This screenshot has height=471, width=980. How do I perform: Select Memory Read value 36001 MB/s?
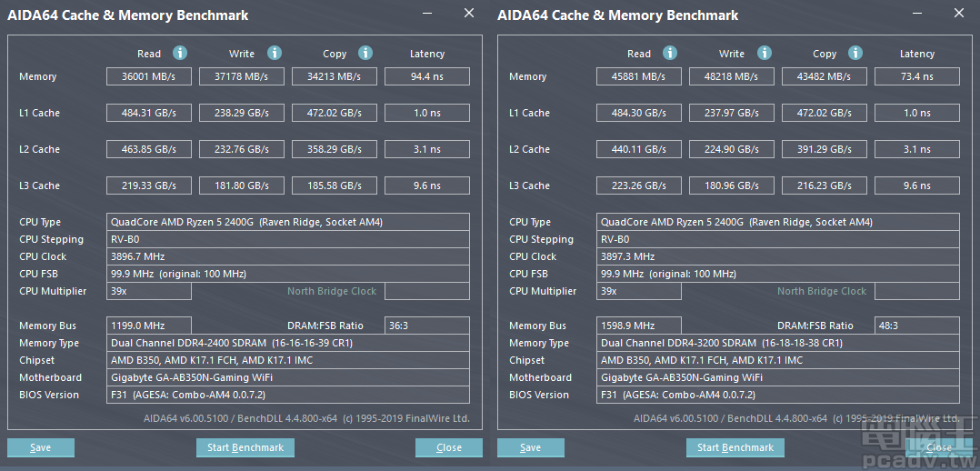point(149,76)
